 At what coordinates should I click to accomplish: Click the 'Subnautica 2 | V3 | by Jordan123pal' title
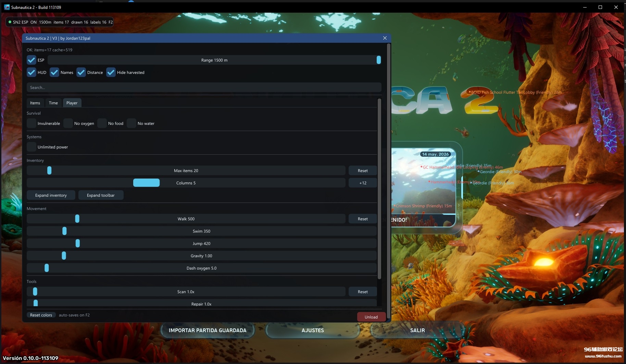(x=58, y=38)
